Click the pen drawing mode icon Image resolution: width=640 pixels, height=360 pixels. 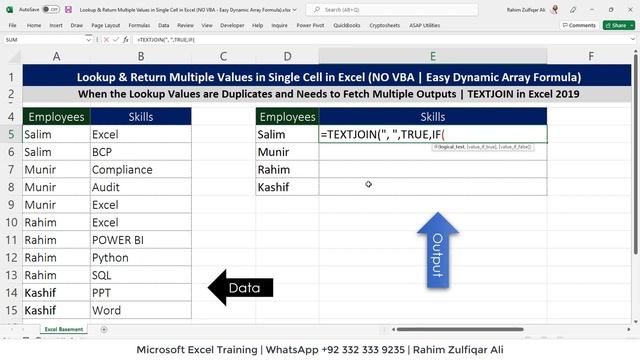pos(573,9)
